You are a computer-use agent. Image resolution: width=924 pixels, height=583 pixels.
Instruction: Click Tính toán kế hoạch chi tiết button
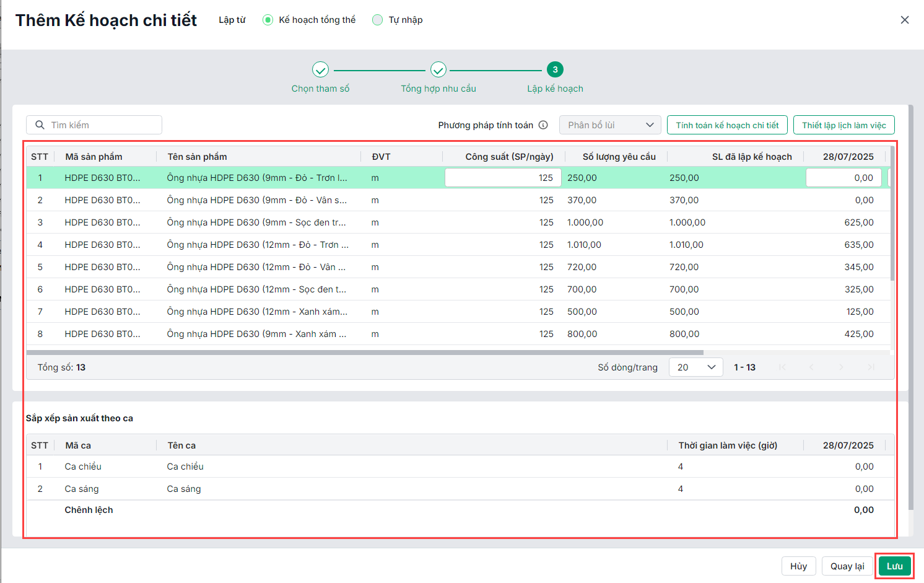727,125
